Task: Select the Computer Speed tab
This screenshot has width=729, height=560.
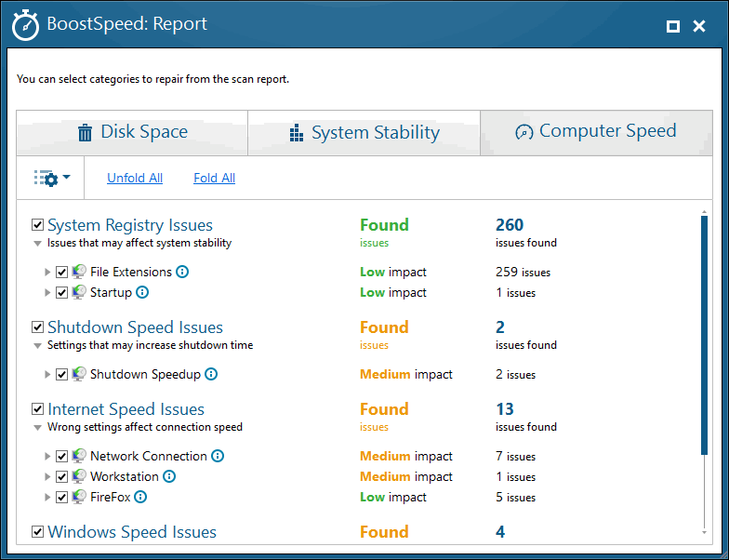Action: 596,132
